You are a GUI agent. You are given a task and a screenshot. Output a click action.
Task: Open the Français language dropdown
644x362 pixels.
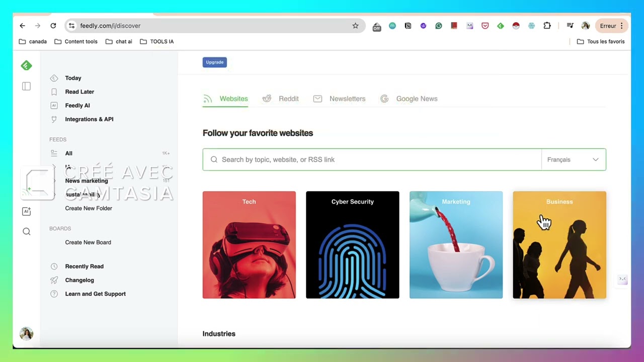[x=574, y=159]
